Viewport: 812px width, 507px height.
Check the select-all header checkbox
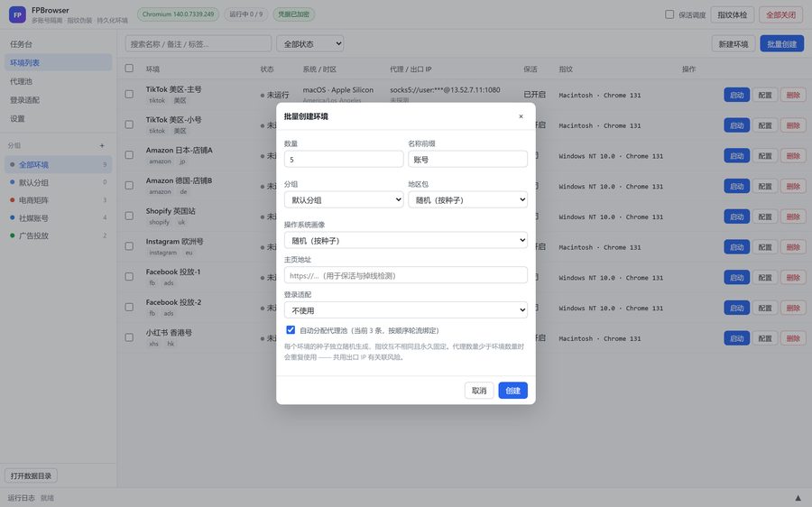(129, 69)
